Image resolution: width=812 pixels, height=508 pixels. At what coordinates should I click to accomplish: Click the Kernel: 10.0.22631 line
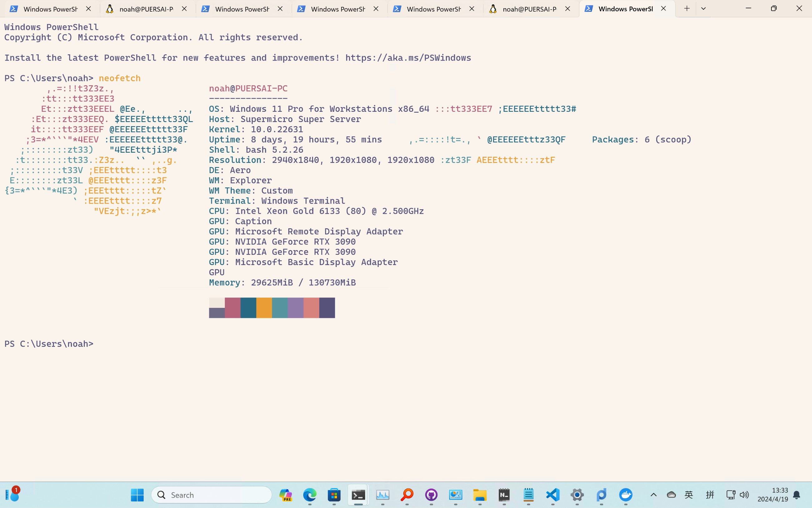click(256, 129)
